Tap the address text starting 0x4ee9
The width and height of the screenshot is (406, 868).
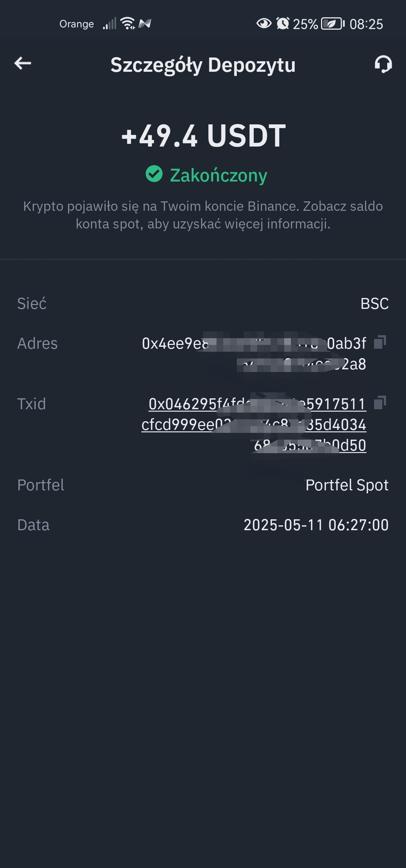254,354
